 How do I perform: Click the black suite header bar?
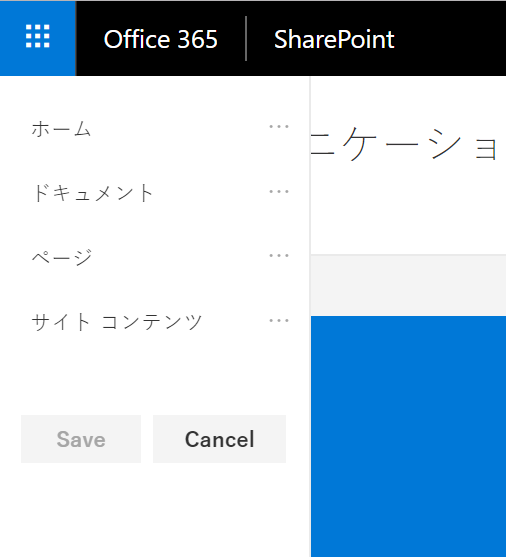coord(451,38)
